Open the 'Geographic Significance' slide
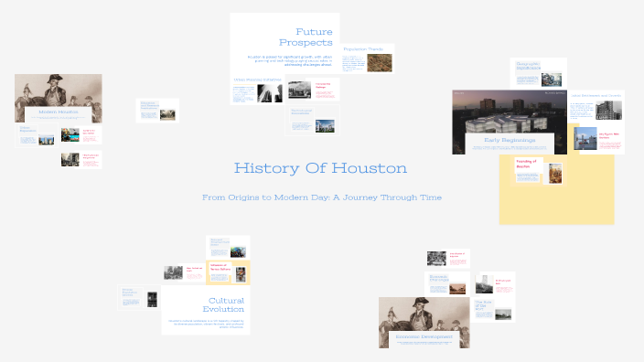The width and height of the screenshot is (644, 362). (x=539, y=73)
